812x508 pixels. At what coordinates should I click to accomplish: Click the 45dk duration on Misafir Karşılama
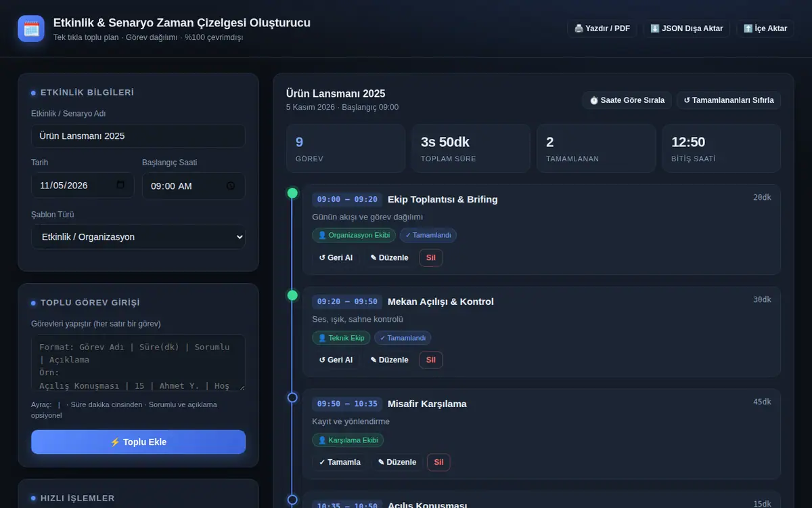click(x=762, y=402)
